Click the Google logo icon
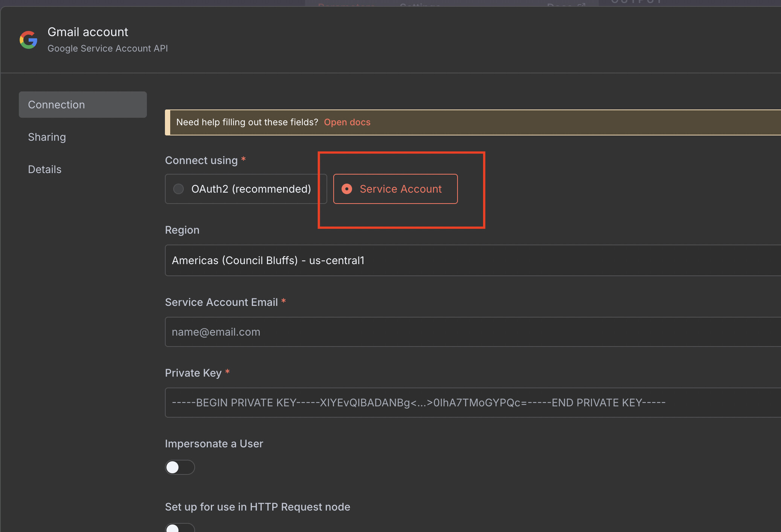The image size is (781, 532). pyautogui.click(x=29, y=40)
